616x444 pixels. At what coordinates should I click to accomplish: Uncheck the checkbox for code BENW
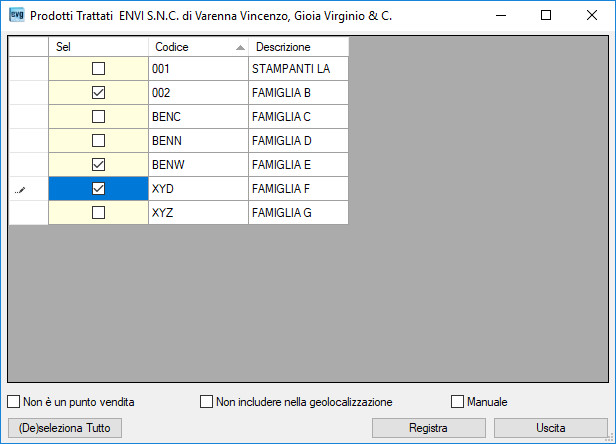click(98, 165)
